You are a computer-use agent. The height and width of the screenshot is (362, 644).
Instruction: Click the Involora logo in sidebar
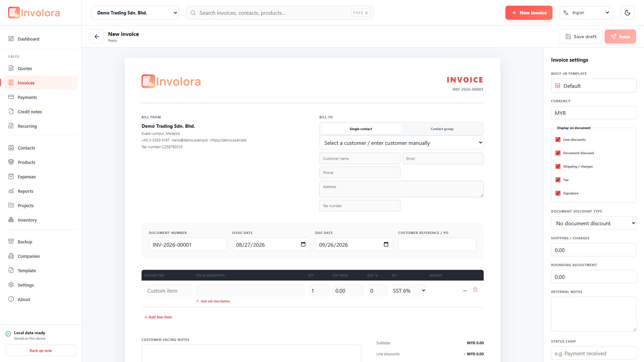point(34,13)
